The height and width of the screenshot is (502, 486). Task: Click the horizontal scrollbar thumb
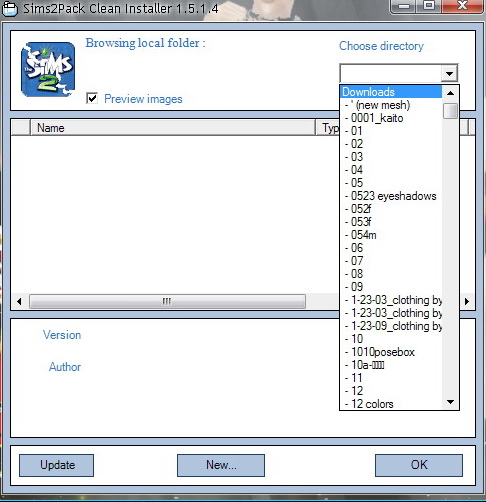[167, 301]
